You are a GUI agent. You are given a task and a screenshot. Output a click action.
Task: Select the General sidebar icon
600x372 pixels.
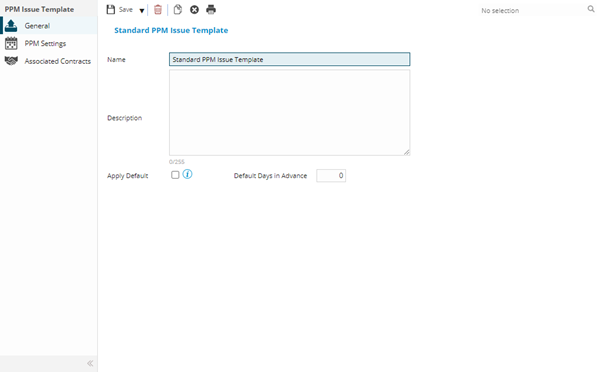(11, 26)
